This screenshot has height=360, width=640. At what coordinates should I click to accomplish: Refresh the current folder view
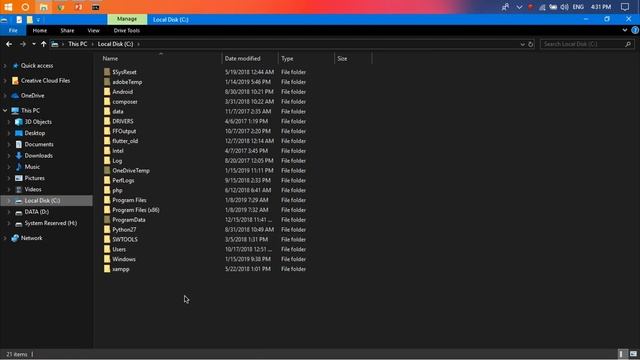click(531, 44)
